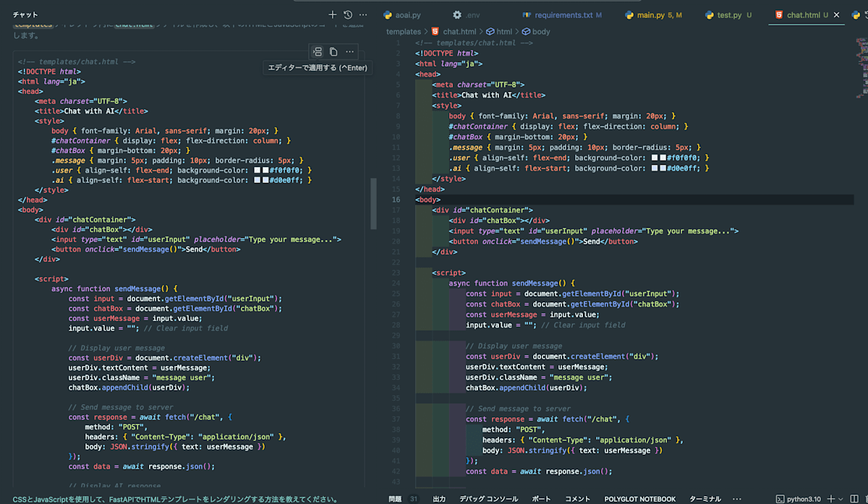Click the gear icon on .env tab
Viewport: 868px width, 504px height.
457,14
